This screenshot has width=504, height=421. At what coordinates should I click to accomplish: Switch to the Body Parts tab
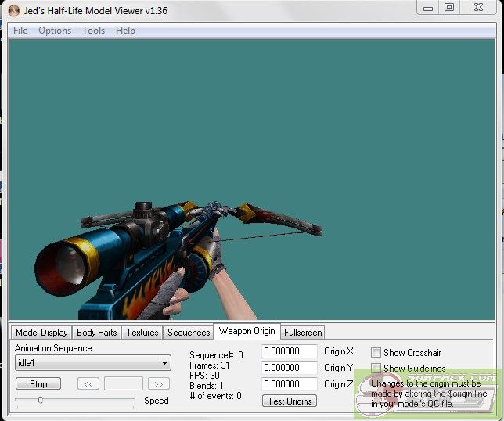(x=97, y=333)
